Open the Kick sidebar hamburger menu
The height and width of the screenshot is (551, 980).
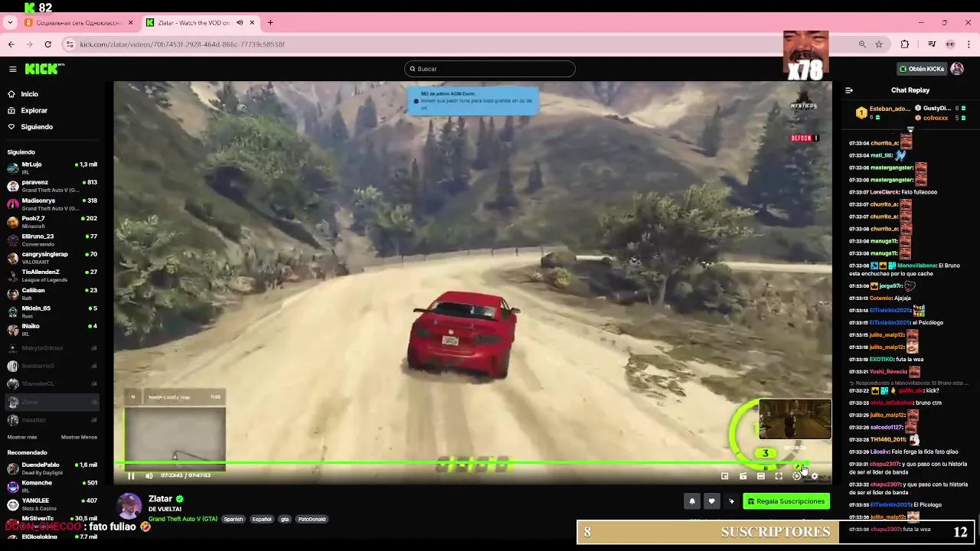click(x=13, y=69)
